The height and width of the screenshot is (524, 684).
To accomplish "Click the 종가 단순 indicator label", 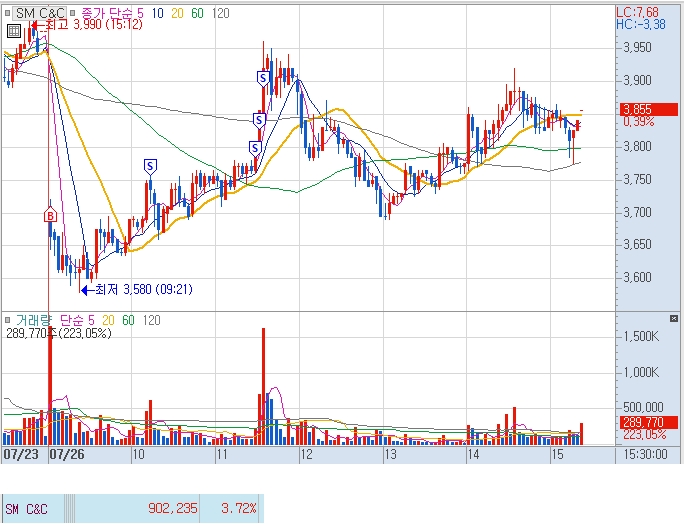I will [x=108, y=14].
